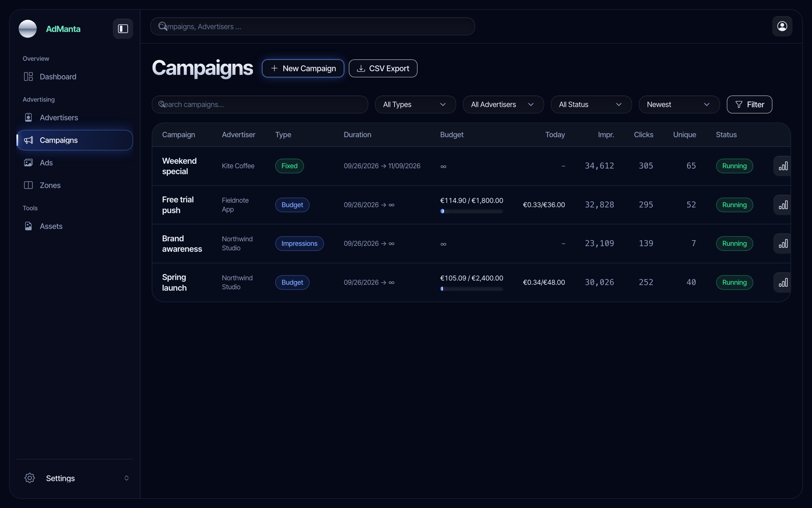Viewport: 812px width, 508px height.
Task: Click Free trial push budget progress bar
Action: pyautogui.click(x=471, y=211)
